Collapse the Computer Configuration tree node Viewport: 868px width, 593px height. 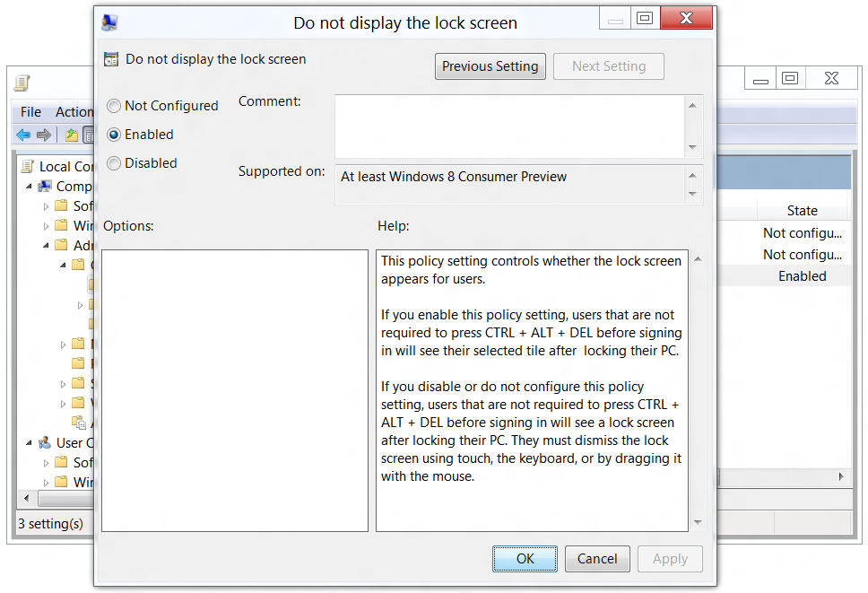pyautogui.click(x=30, y=187)
